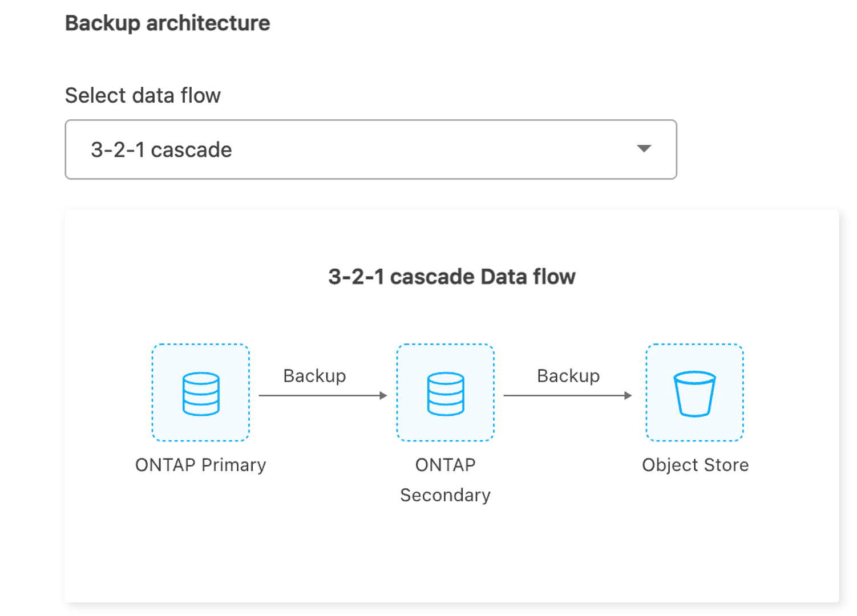Click the arrow pointing to ONTAP Secondary

tap(323, 395)
